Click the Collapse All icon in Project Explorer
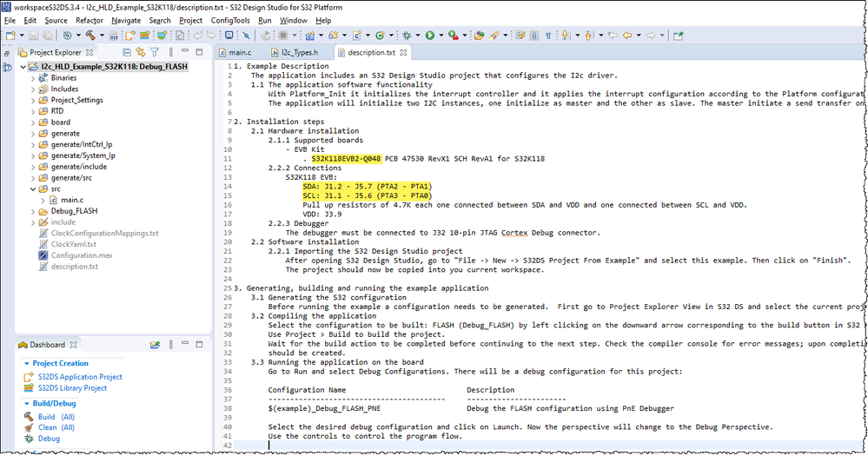The width and height of the screenshot is (868, 456). tap(127, 52)
